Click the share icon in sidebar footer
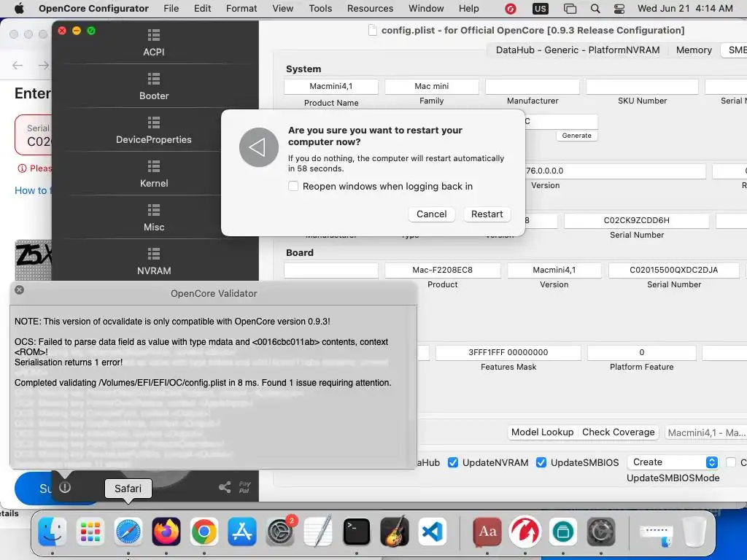The height and width of the screenshot is (560, 747). pyautogui.click(x=225, y=486)
